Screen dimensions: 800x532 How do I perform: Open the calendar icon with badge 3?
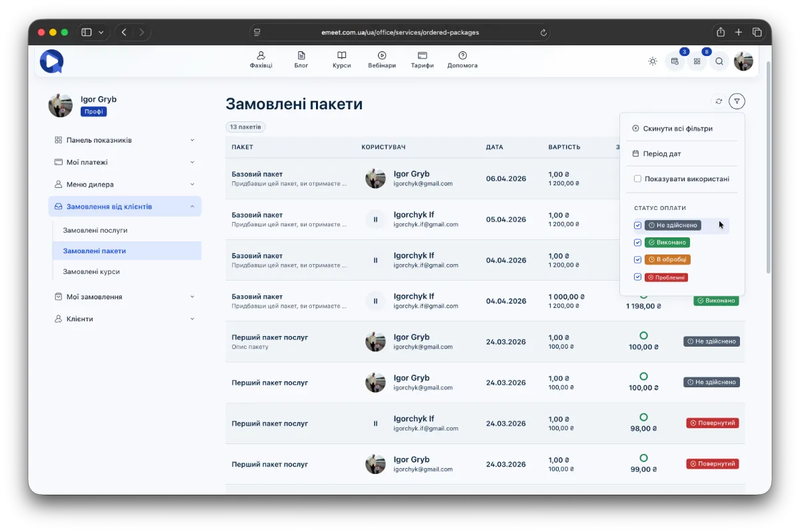(x=675, y=61)
